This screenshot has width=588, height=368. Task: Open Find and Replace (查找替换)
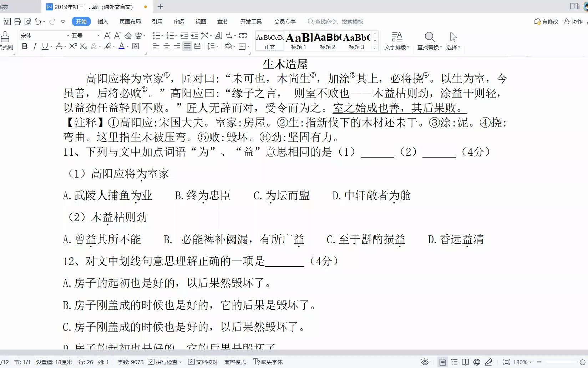click(x=430, y=41)
